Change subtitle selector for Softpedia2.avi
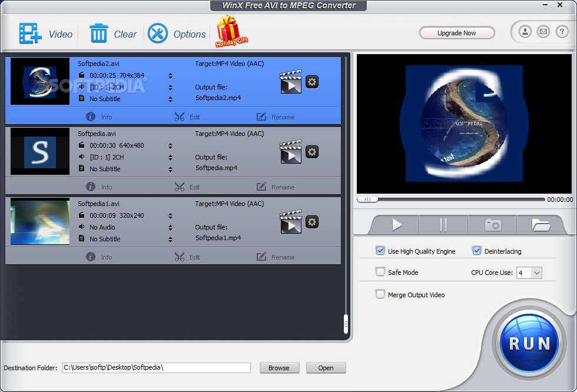 (170, 99)
